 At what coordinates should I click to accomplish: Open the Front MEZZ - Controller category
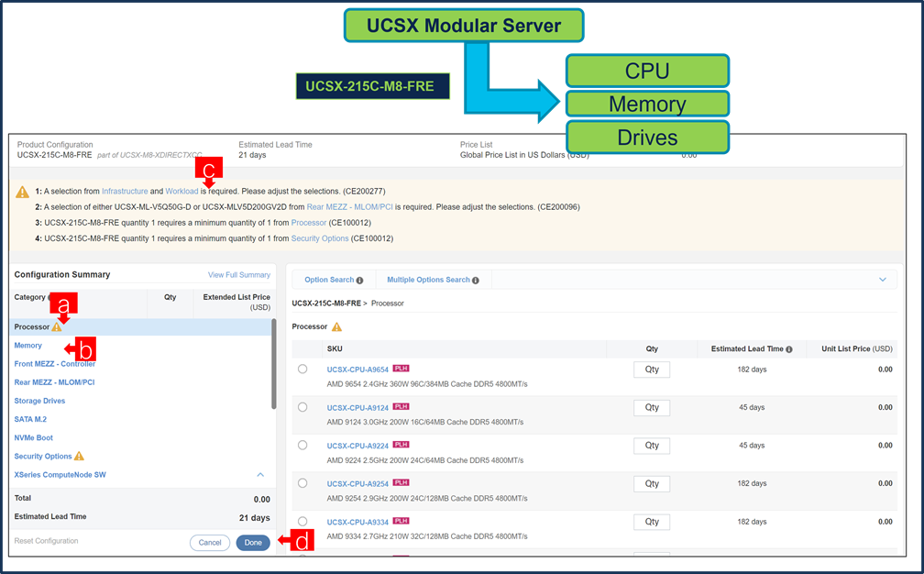pos(55,364)
